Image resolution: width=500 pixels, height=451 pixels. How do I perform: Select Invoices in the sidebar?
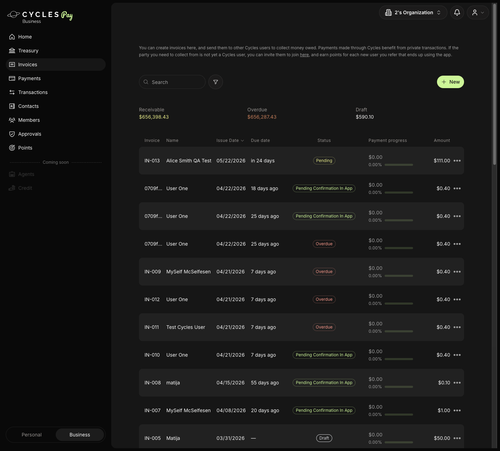tap(56, 64)
